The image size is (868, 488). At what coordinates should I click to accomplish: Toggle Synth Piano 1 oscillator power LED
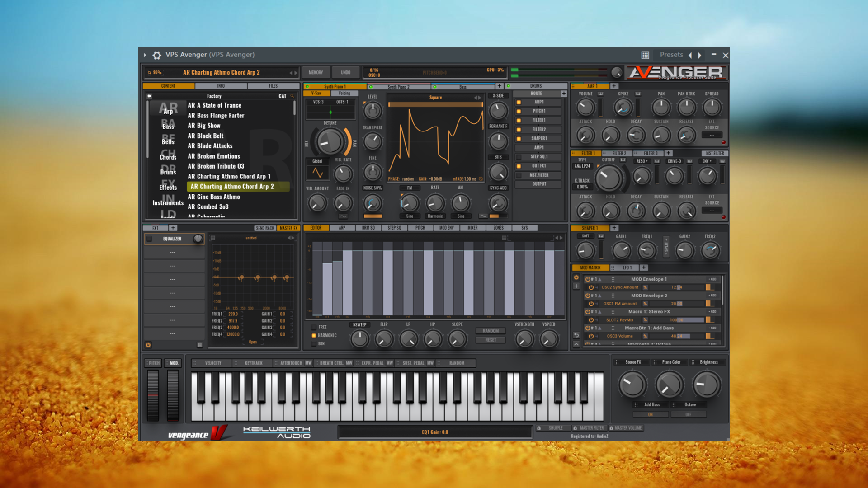307,87
